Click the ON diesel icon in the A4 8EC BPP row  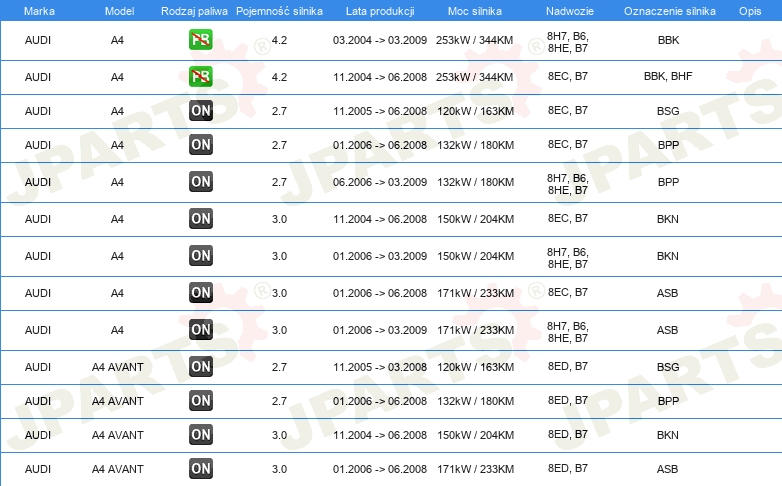[201, 144]
